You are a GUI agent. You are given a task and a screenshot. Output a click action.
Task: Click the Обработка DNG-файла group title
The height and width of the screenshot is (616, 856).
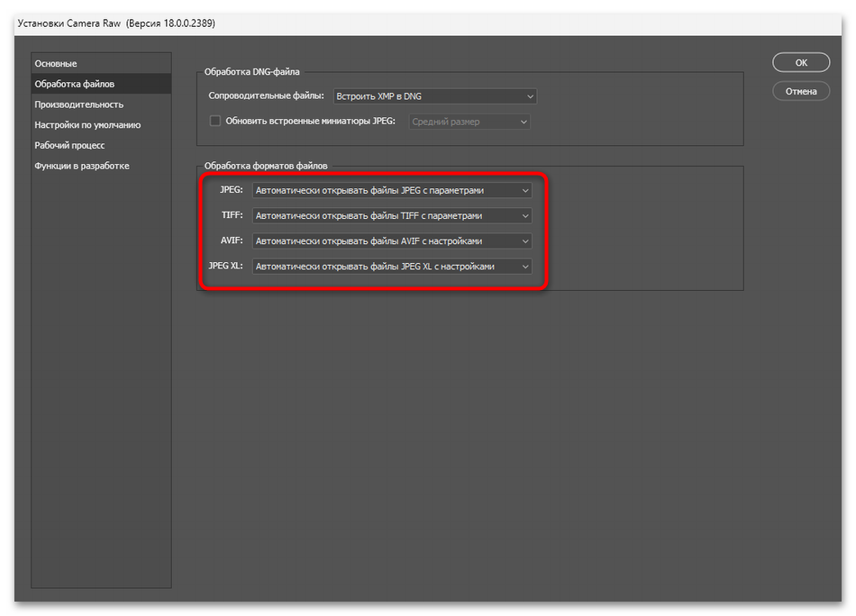(x=251, y=72)
